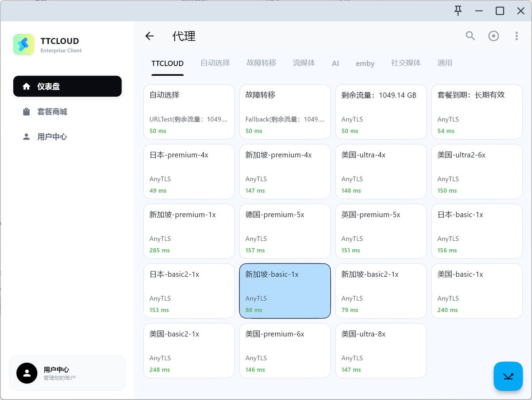Open the proxy search icon
Viewport: 532px width, 400px height.
pyautogui.click(x=470, y=36)
